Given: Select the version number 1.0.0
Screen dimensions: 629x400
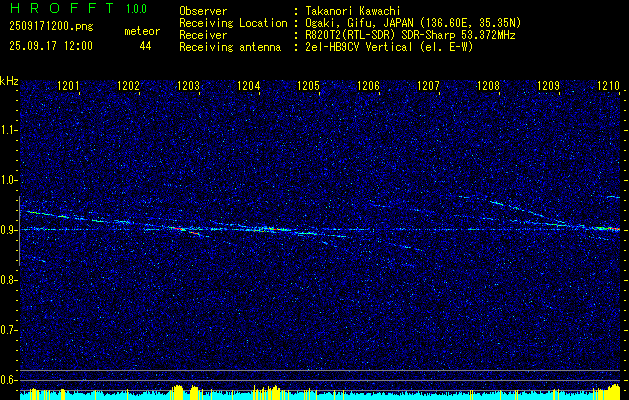Looking at the screenshot, I should (x=136, y=9).
